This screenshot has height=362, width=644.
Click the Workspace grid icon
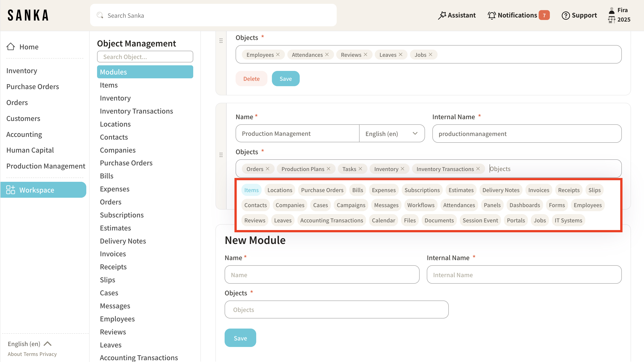click(11, 190)
